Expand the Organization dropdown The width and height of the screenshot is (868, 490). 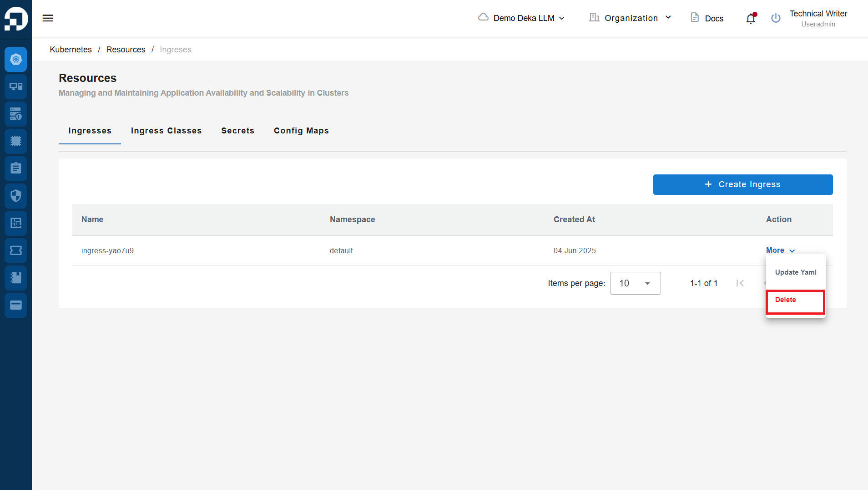[x=631, y=18]
